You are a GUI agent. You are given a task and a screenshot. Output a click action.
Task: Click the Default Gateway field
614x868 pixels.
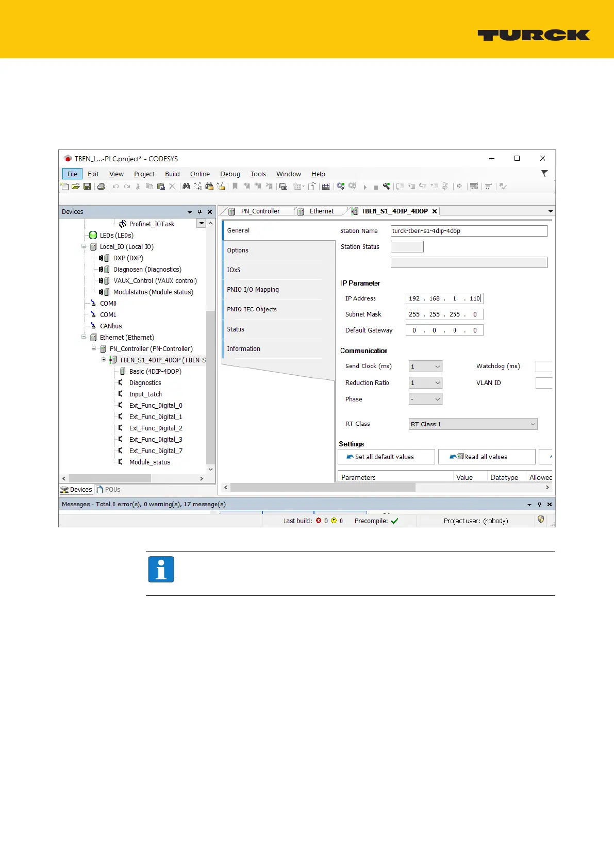[x=444, y=330]
